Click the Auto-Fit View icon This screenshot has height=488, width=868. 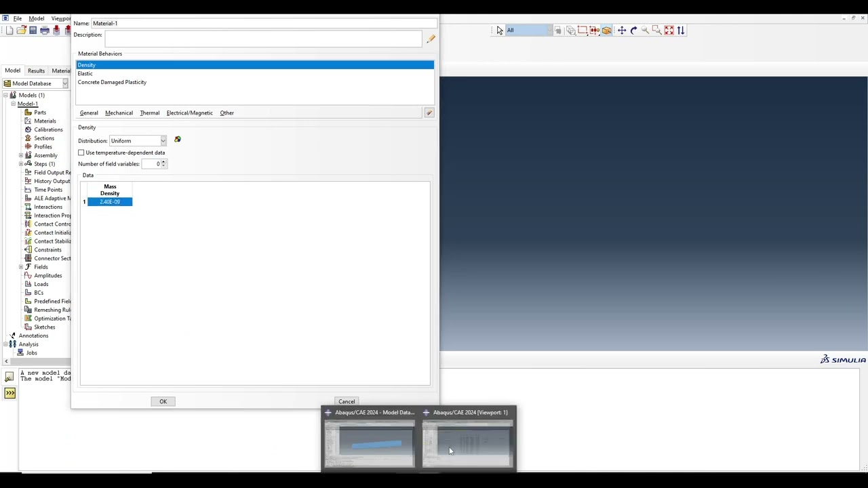[x=669, y=30]
